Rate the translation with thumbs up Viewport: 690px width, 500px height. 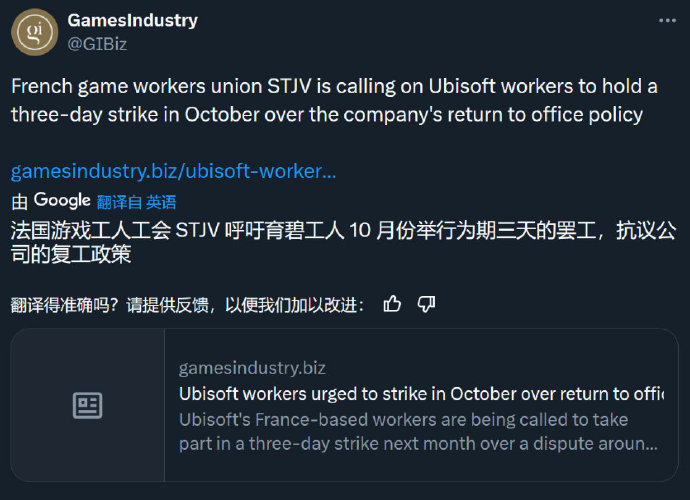click(x=392, y=304)
